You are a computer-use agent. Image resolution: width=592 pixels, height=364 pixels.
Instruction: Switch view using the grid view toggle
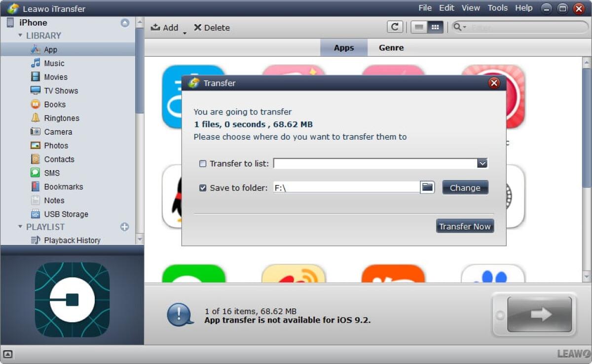pos(435,27)
